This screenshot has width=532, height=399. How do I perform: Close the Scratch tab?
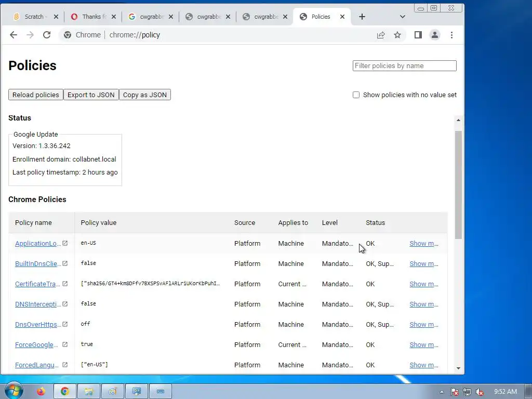(56, 17)
